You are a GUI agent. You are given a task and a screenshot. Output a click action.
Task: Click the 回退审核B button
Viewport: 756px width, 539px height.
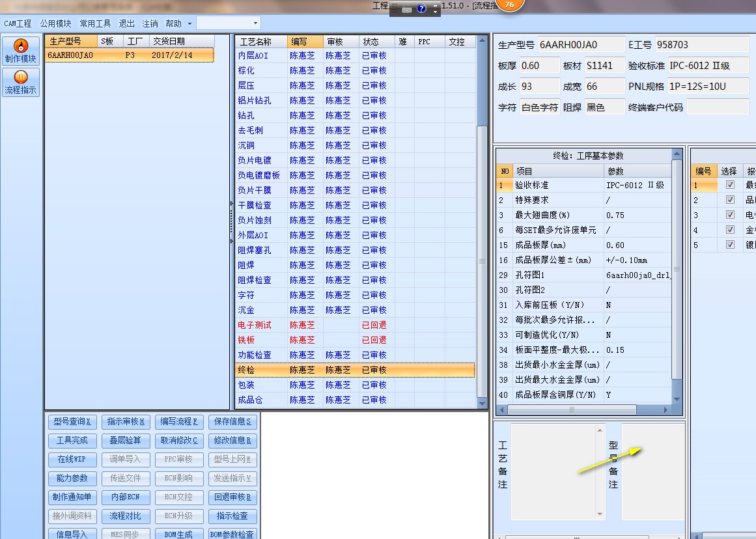click(233, 497)
